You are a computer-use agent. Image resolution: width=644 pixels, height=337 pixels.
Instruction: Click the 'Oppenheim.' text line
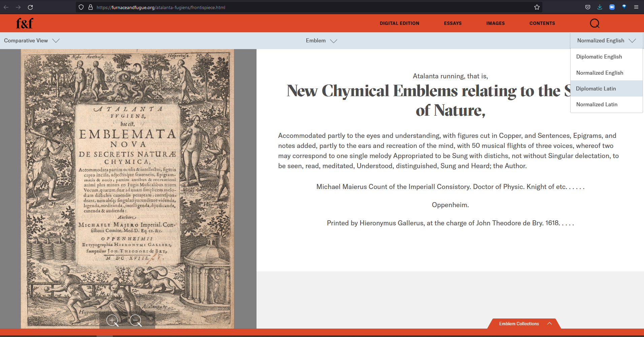[450, 205]
